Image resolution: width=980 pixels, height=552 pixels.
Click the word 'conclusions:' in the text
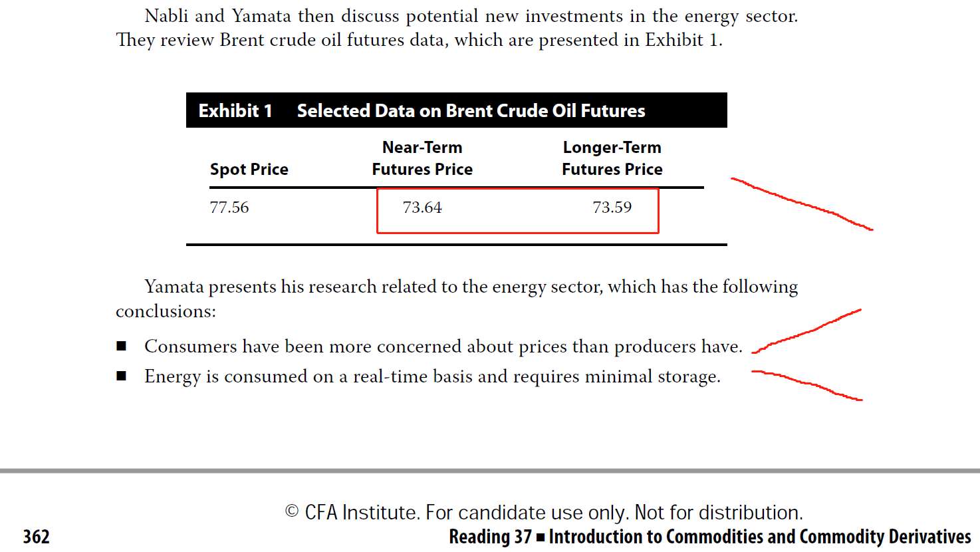tap(166, 311)
